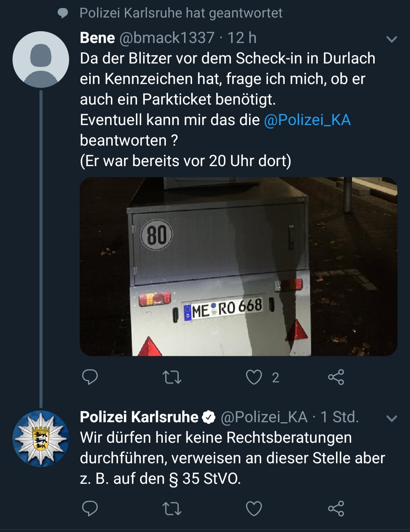Screen dimensions: 410x532
Task: Tap the 'Polizei Karlsruhe hat geantwortet' header
Action: click(181, 13)
